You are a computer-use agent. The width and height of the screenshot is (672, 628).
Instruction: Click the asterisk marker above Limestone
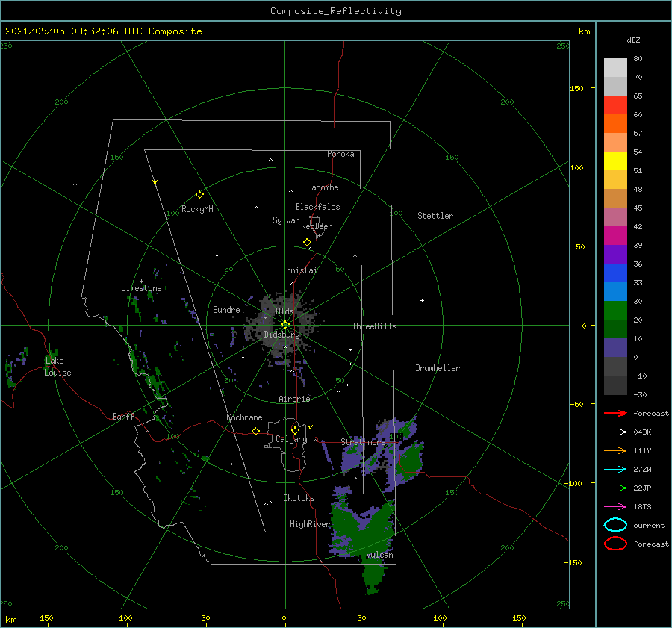pos(141,282)
